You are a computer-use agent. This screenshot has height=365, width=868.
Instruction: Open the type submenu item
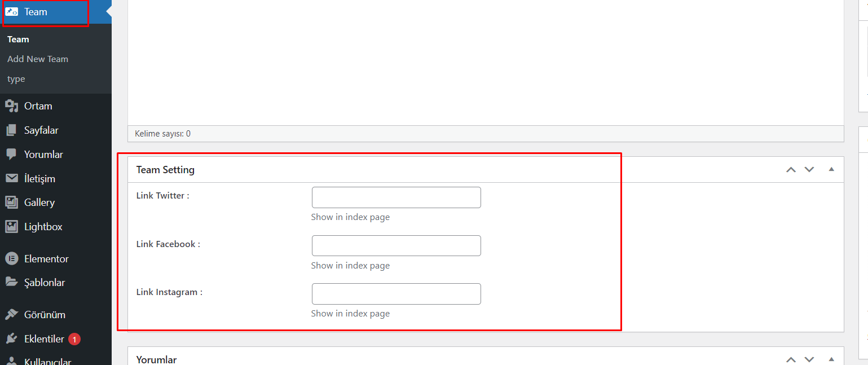(x=16, y=79)
